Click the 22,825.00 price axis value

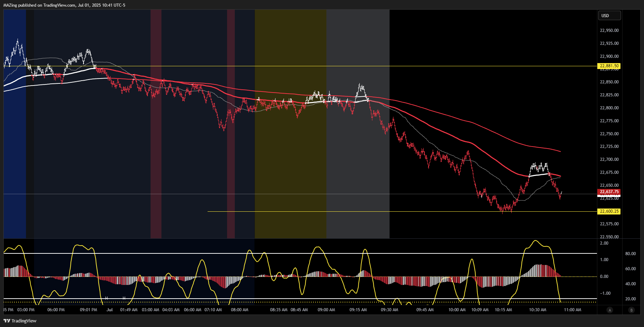coord(609,95)
